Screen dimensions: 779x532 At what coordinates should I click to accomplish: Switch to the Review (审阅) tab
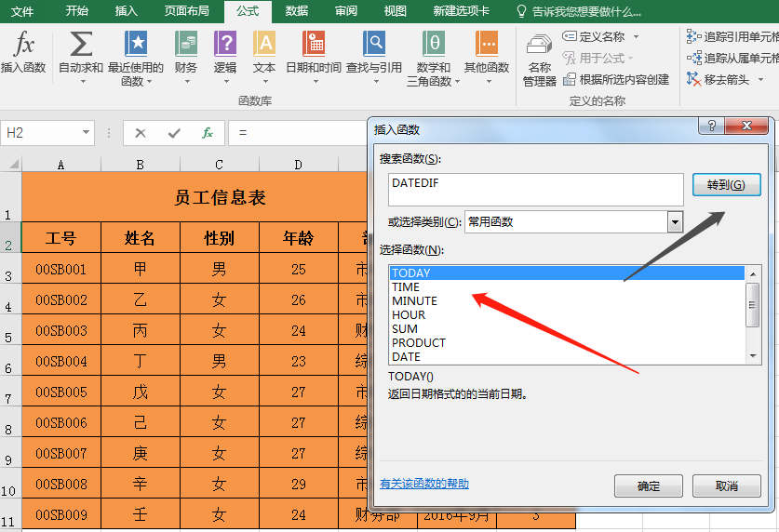[x=346, y=11]
